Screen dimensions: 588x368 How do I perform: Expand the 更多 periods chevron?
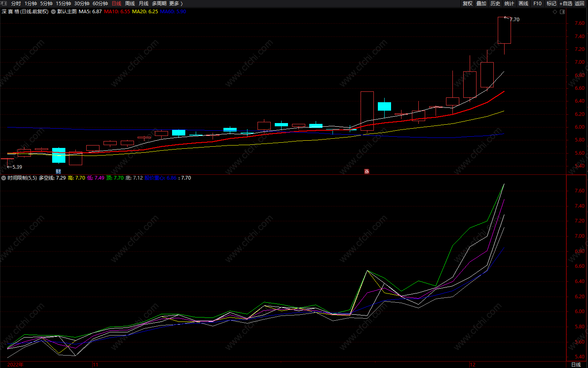(x=176, y=3)
